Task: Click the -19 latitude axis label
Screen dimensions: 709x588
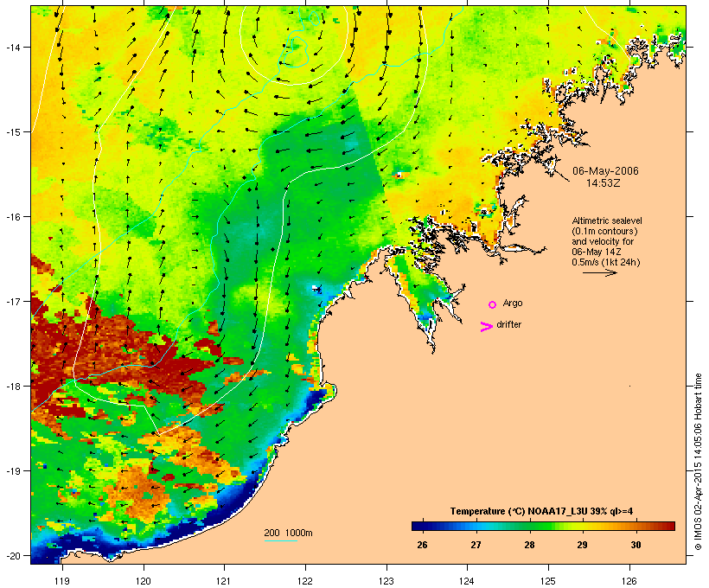Action: pos(12,471)
